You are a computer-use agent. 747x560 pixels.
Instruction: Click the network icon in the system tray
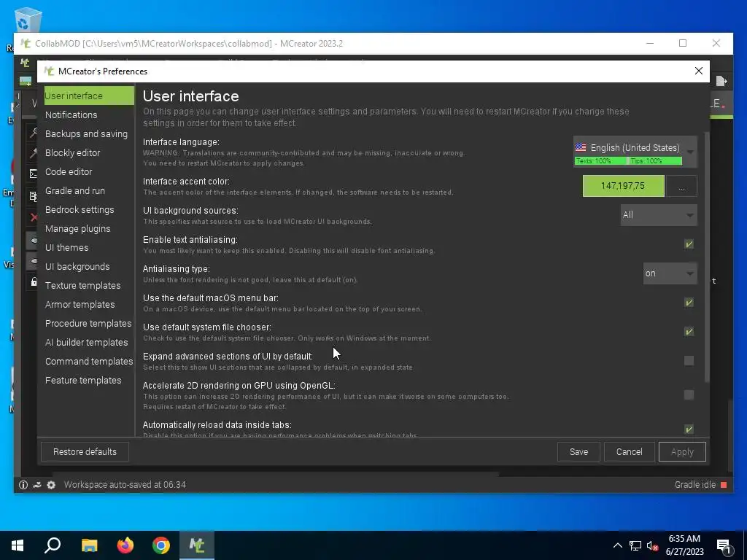pos(635,545)
